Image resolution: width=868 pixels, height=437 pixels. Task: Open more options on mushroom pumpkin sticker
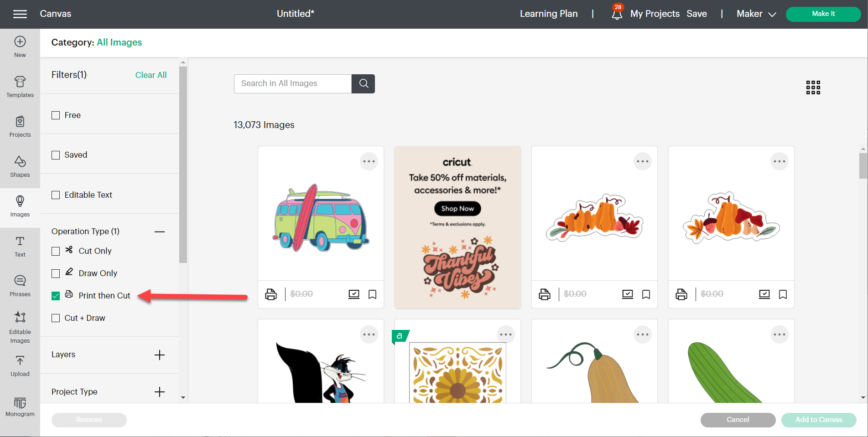[x=780, y=161]
